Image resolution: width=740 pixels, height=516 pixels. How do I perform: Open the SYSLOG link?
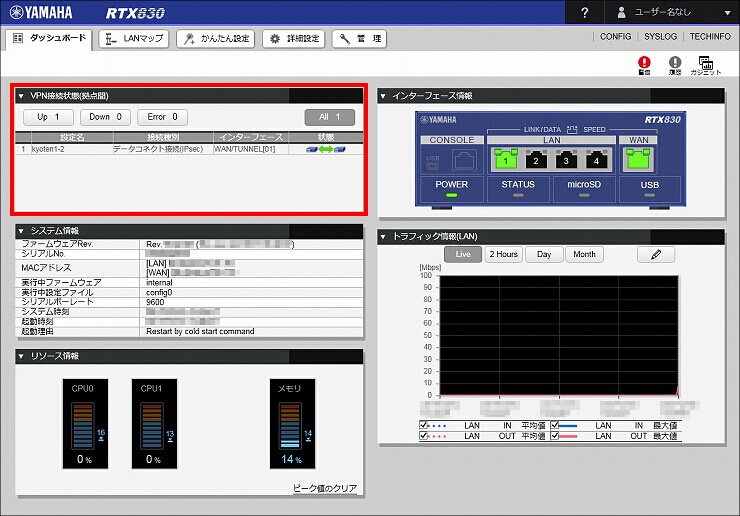coord(660,36)
